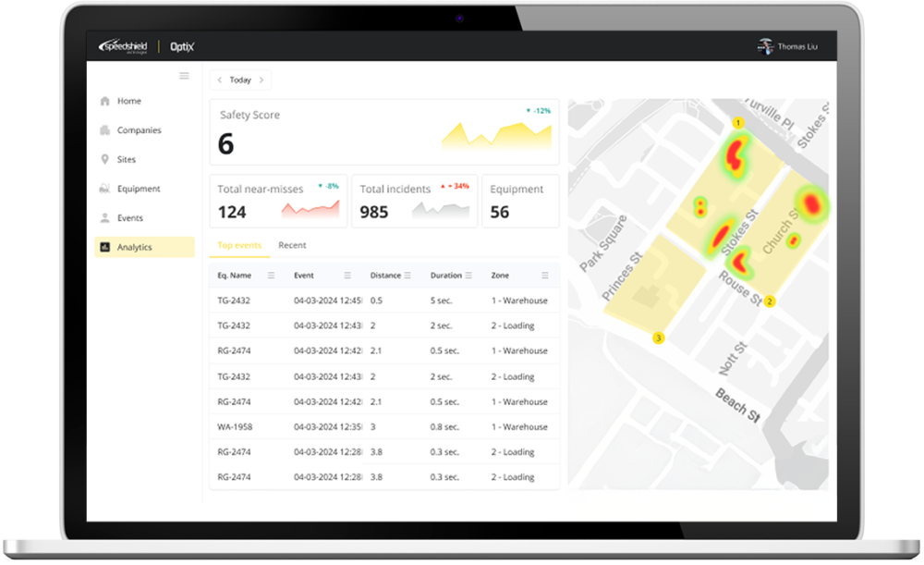924x565 pixels.
Task: Click the Equipment icon in sidebar
Action: (105, 189)
